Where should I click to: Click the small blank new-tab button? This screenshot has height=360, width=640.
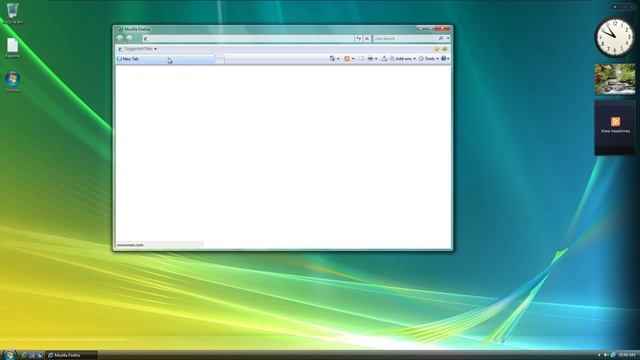click(x=220, y=59)
